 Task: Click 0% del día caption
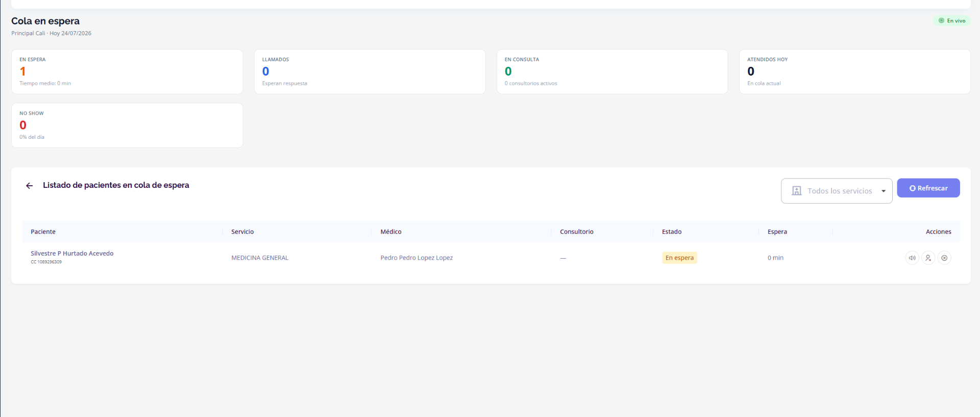point(32,137)
